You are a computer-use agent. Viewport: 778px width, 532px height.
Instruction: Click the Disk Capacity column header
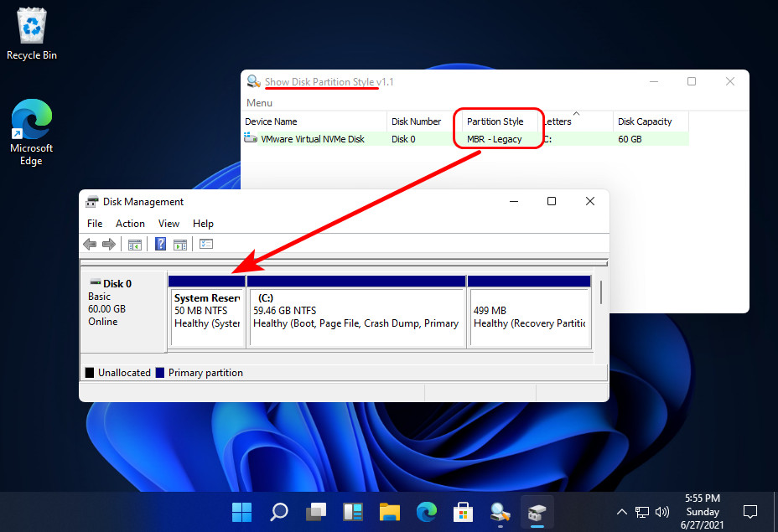pyautogui.click(x=643, y=121)
